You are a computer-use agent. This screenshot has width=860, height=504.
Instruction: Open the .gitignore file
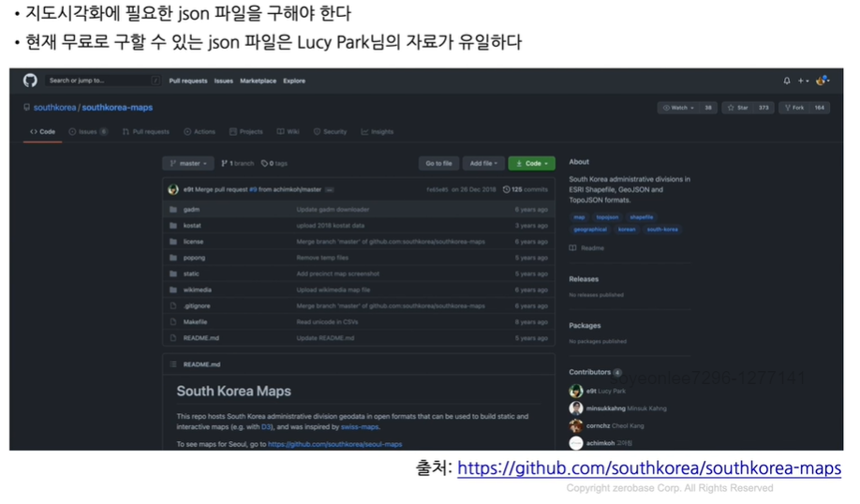(x=197, y=306)
